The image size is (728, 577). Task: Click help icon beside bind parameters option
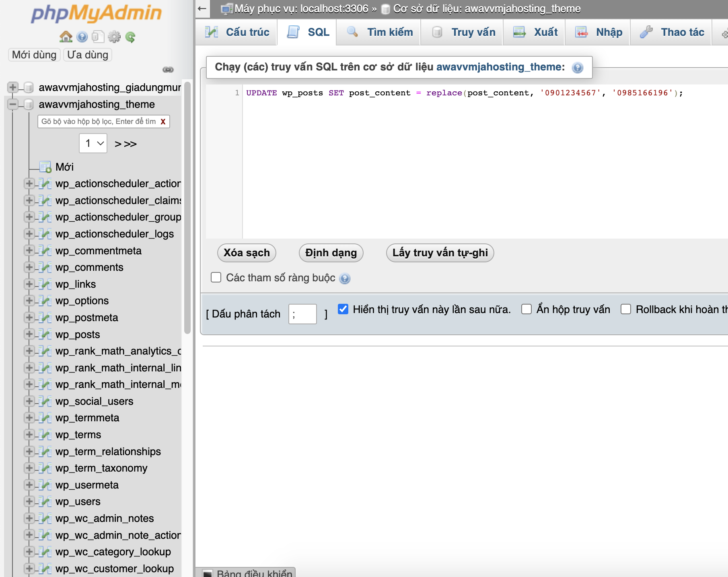point(345,278)
